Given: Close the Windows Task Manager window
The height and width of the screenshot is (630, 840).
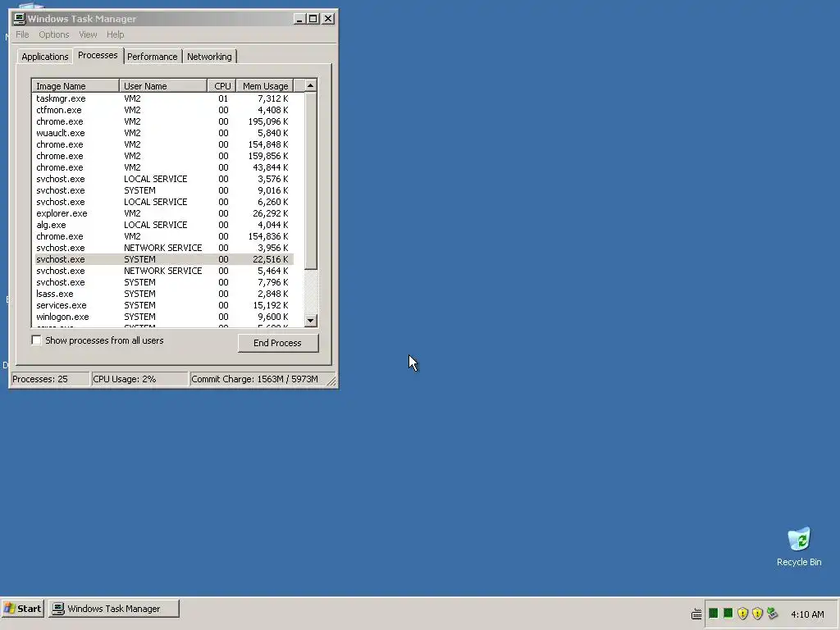Looking at the screenshot, I should pyautogui.click(x=328, y=19).
